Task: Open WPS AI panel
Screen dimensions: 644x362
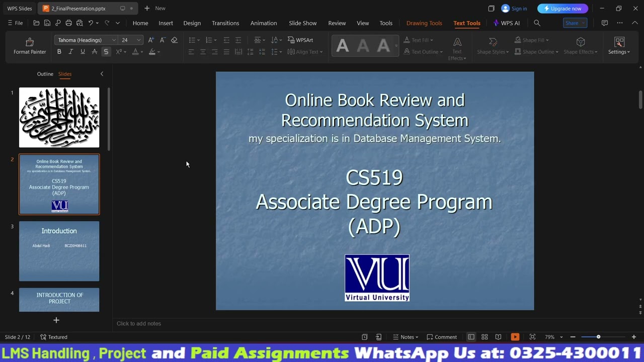Action: [507, 23]
